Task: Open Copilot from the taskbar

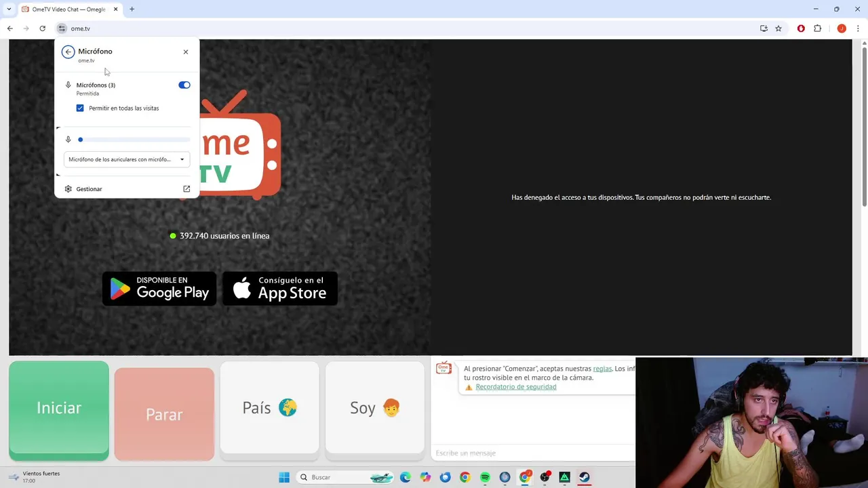Action: tap(425, 477)
